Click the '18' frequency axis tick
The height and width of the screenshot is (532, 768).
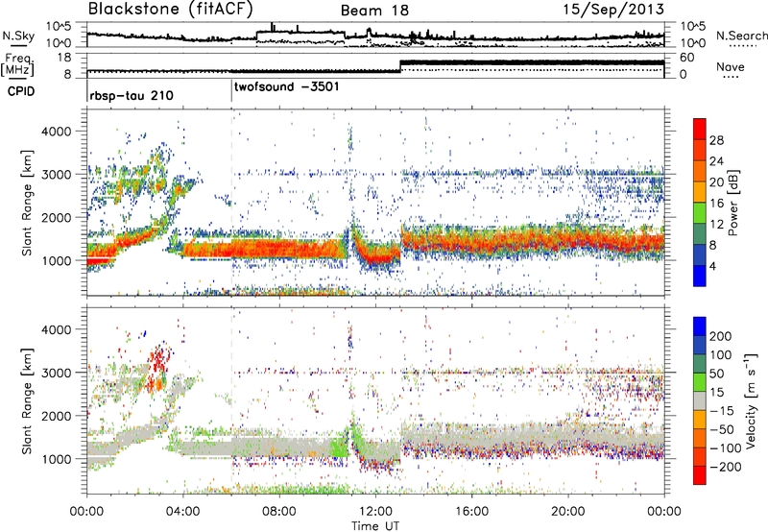[x=63, y=58]
